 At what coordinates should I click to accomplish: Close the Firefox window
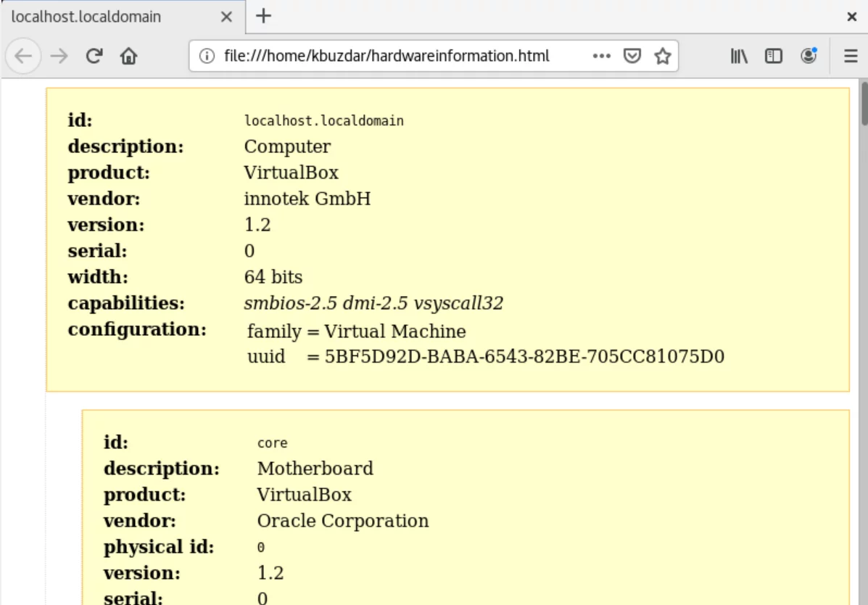pyautogui.click(x=852, y=17)
